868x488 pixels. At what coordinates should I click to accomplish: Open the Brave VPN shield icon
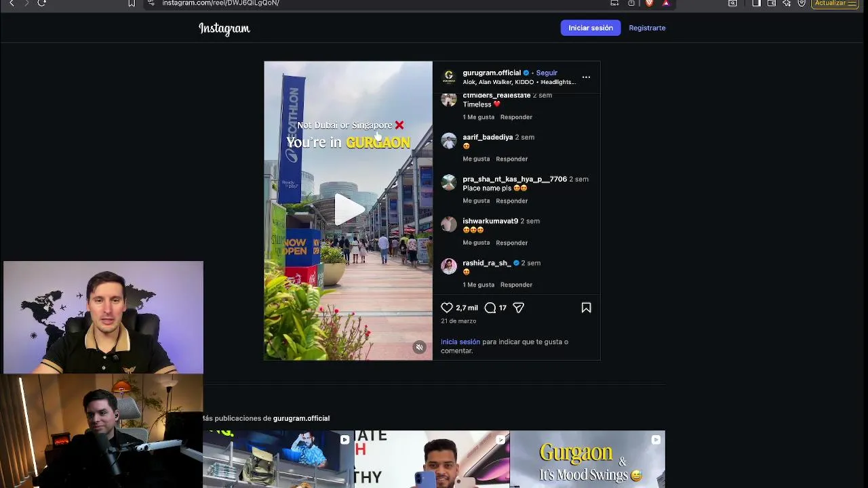[802, 3]
